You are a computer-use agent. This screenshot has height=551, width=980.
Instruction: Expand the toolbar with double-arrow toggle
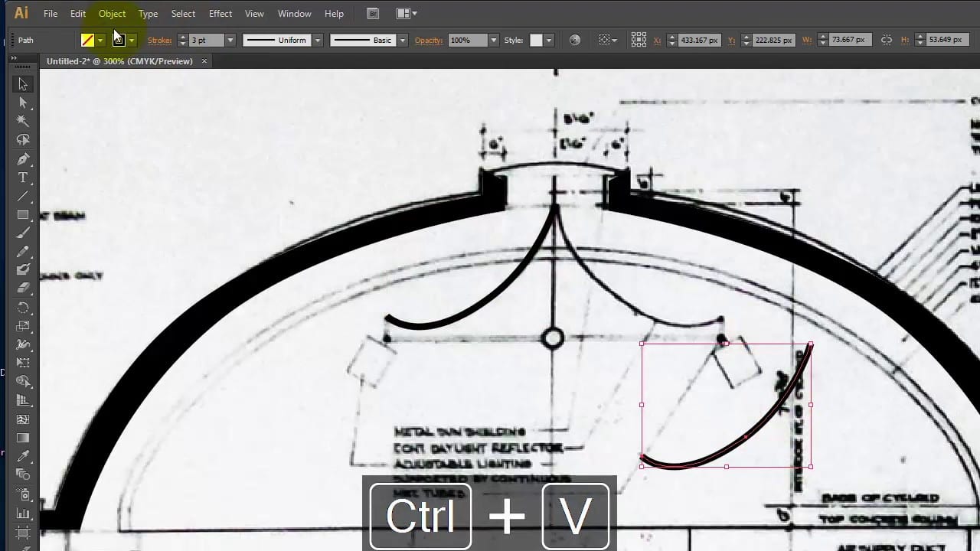coord(15,58)
